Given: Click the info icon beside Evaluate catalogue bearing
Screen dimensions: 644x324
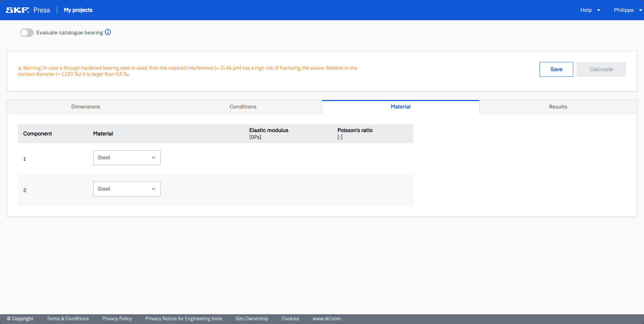Looking at the screenshot, I should point(108,32).
